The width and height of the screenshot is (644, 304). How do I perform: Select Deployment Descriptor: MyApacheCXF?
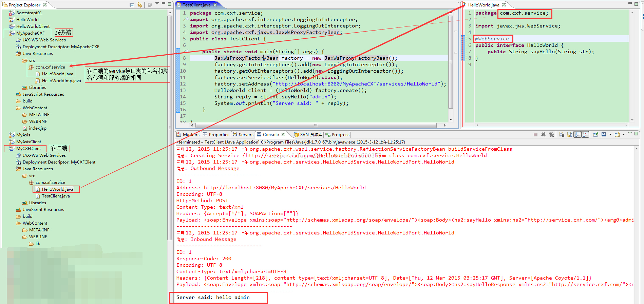tap(61, 47)
